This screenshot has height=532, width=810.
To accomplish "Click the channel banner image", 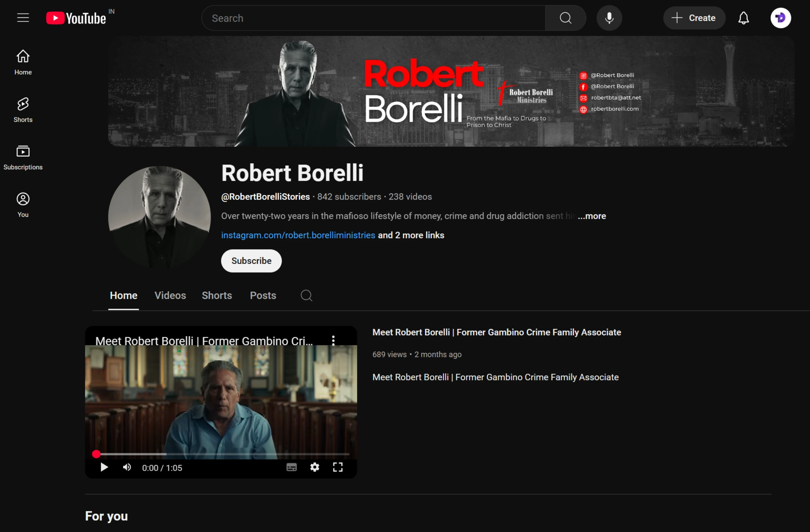I will [451, 92].
